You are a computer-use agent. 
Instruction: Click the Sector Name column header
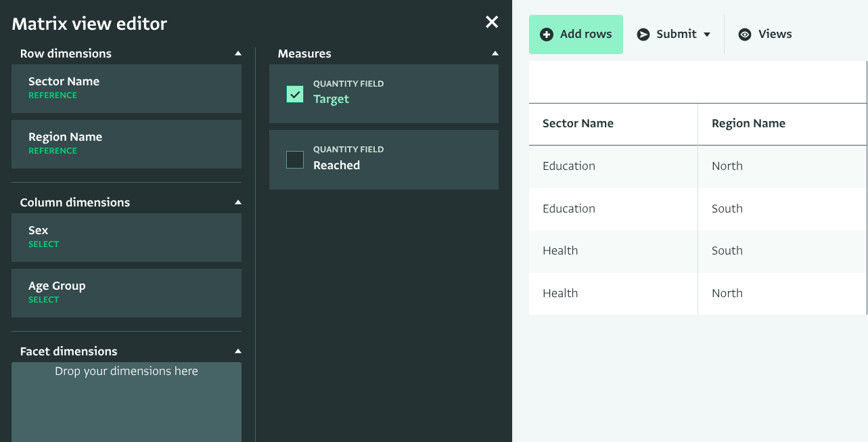578,124
